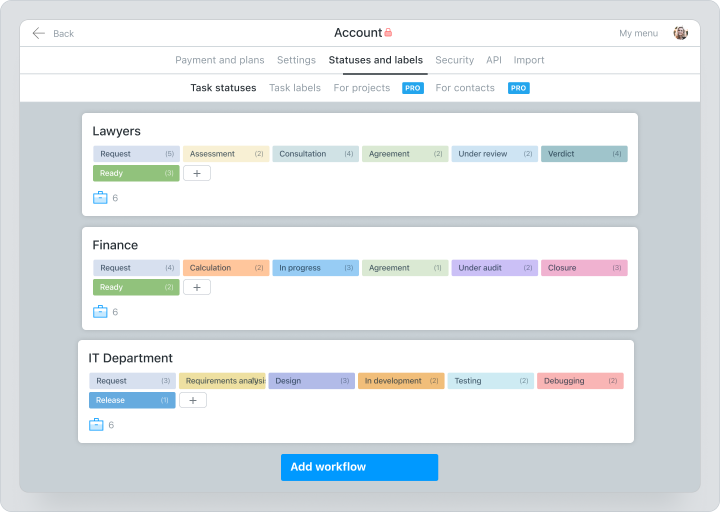Open the Import tab
The image size is (720, 512).
[529, 60]
